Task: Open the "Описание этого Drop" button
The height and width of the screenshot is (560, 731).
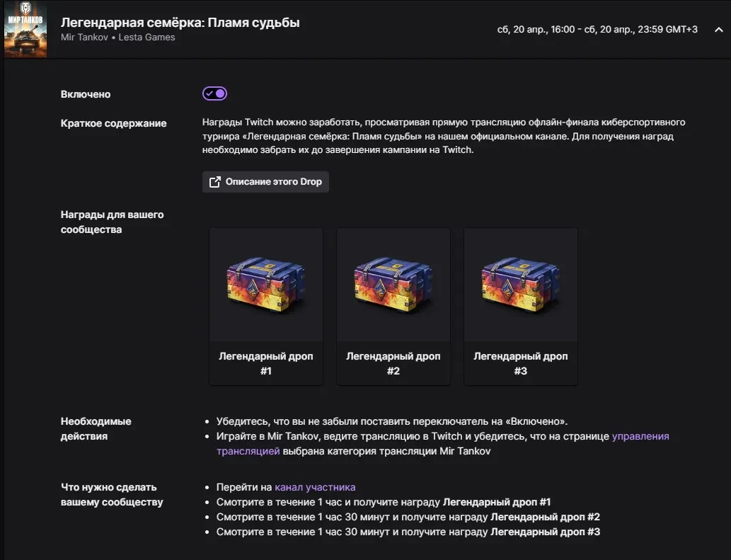Action: click(265, 182)
